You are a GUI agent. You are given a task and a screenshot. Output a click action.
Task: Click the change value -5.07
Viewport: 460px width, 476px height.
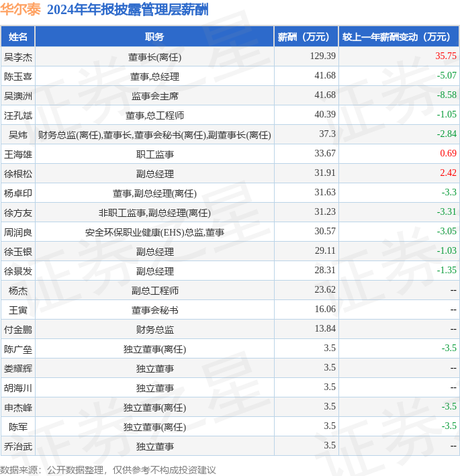(447, 75)
